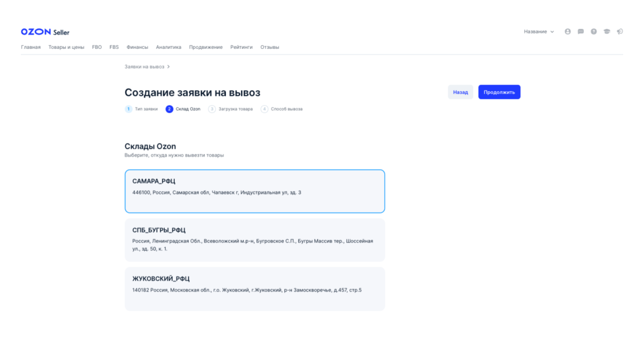This screenshot has width=644, height=342.
Task: Click the Продолжить button
Action: tap(499, 92)
